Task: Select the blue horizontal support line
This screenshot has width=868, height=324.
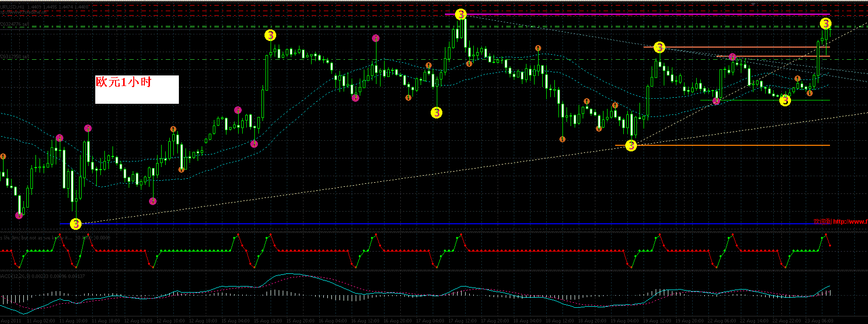Action: 444,224
